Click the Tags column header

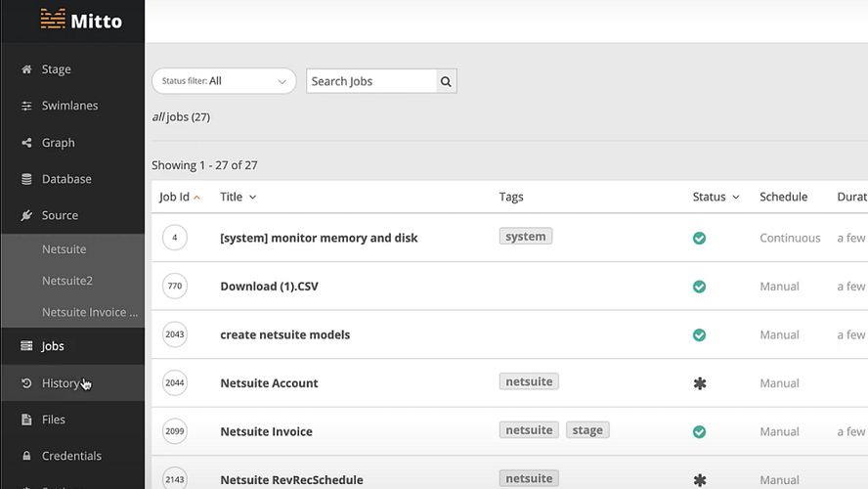511,198
